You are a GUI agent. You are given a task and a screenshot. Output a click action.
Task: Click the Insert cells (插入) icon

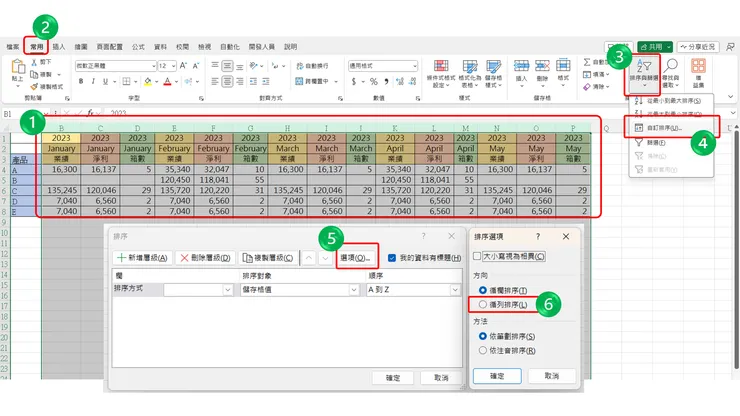(x=521, y=66)
